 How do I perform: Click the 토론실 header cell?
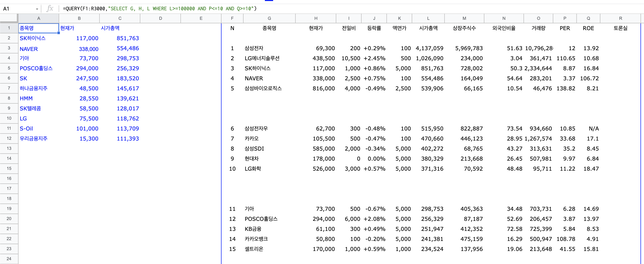click(620, 28)
